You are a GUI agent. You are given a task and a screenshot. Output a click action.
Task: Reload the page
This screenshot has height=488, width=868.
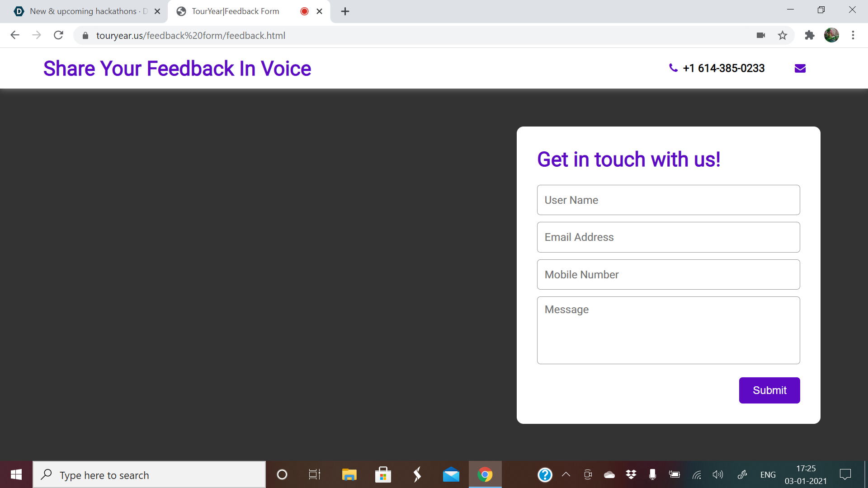pos(58,35)
